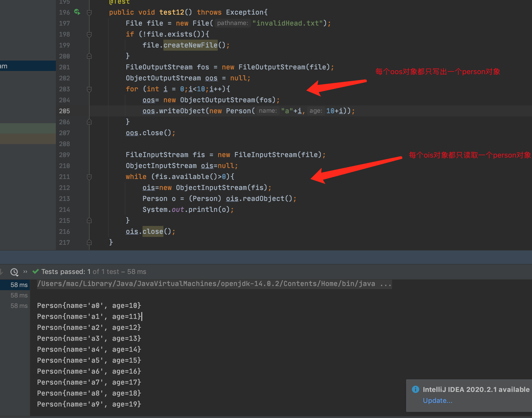
Task: Click the blue info icon in update notification
Action: click(415, 389)
